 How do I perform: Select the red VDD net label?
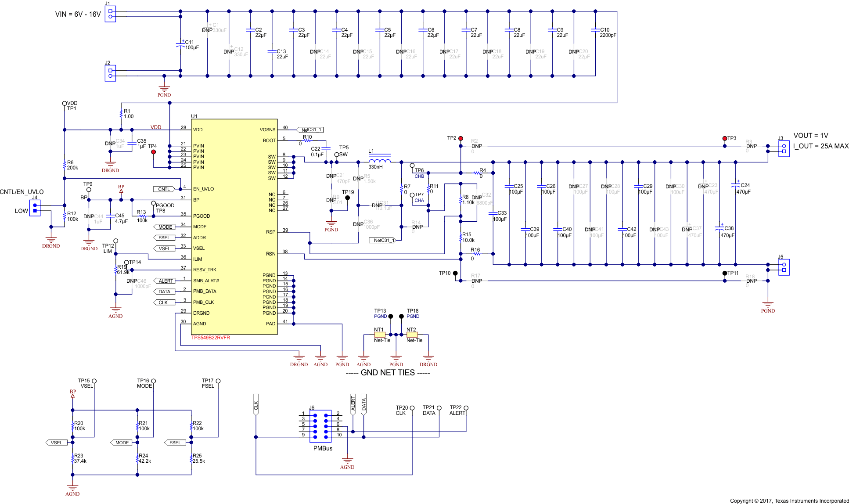(156, 127)
